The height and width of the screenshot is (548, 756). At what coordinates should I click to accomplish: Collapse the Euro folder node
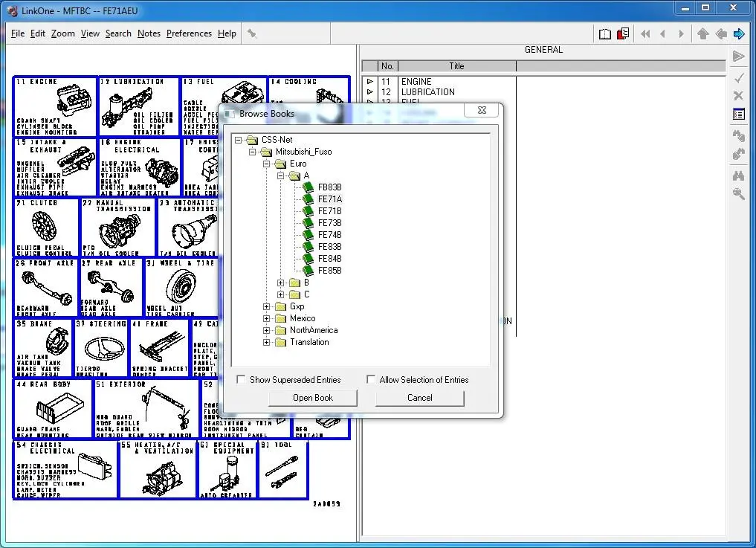coord(266,164)
